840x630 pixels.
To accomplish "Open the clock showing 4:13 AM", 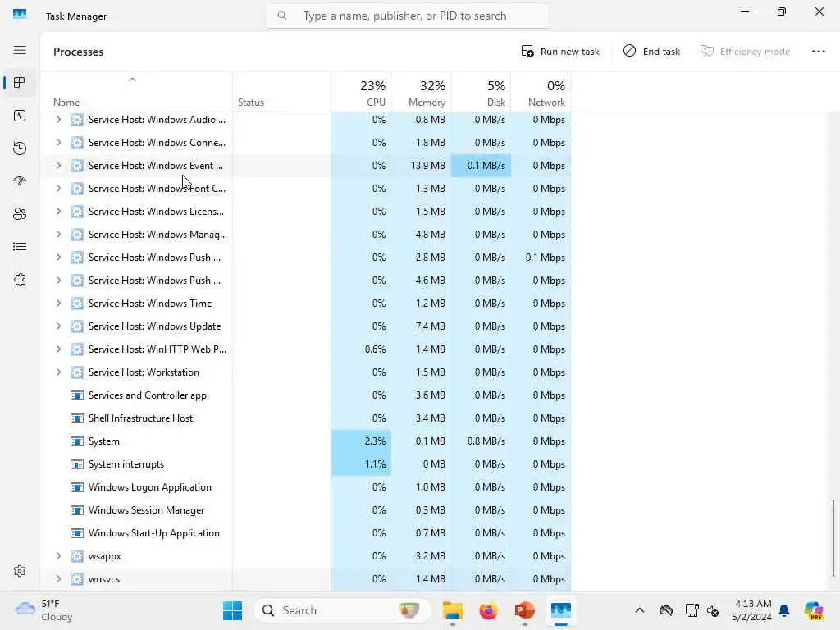I will [752, 610].
